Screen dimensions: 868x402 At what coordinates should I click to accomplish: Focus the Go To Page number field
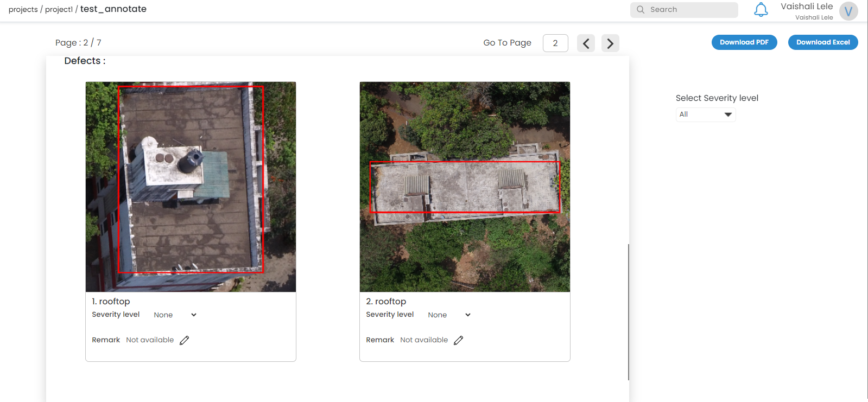point(555,43)
